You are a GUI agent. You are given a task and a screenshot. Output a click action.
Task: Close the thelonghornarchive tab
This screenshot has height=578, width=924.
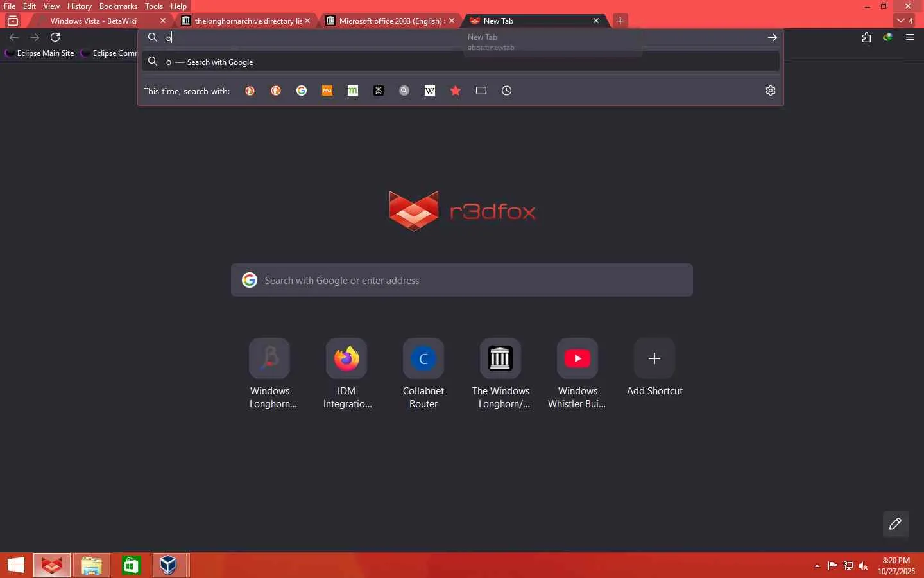[307, 21]
